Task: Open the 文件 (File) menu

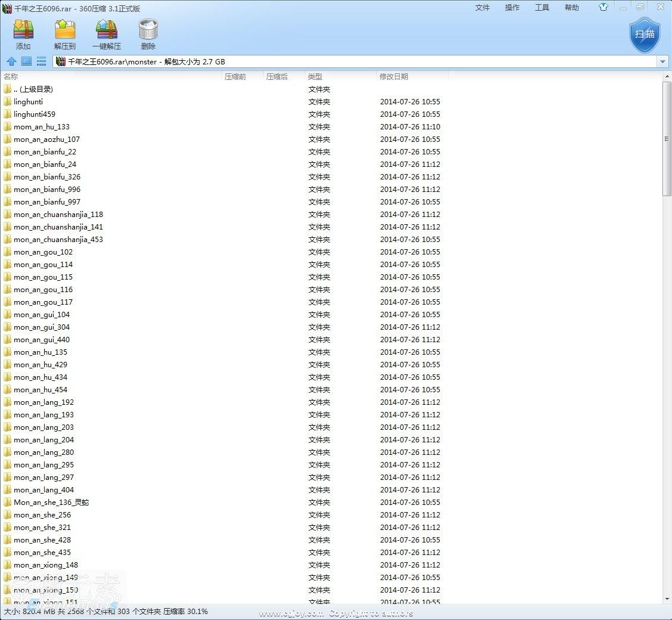Action: tap(483, 8)
